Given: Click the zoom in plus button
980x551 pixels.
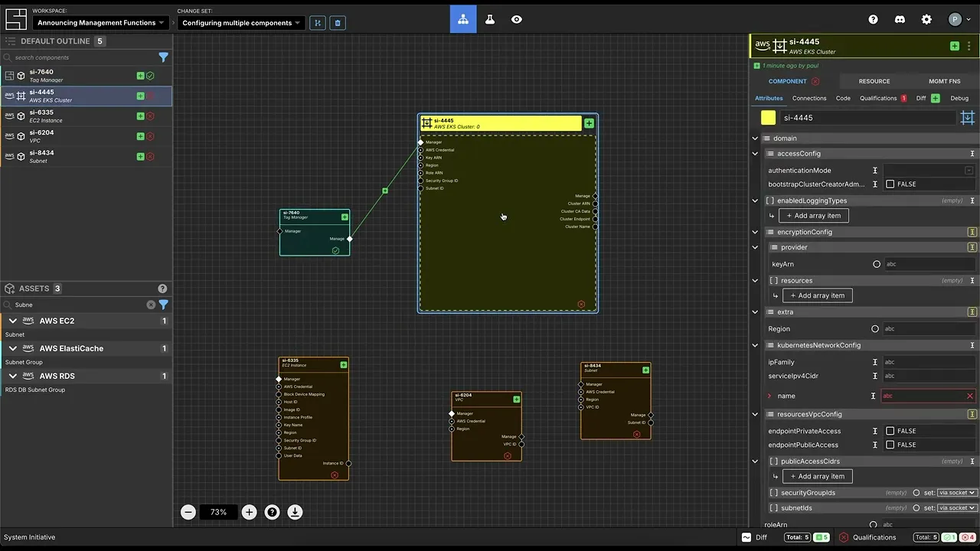Looking at the screenshot, I should point(249,512).
